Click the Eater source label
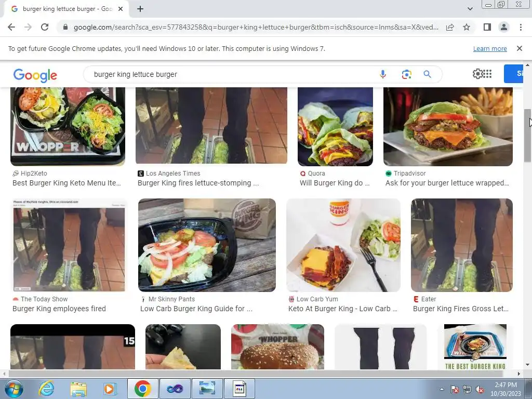The height and width of the screenshot is (399, 532). 429,299
